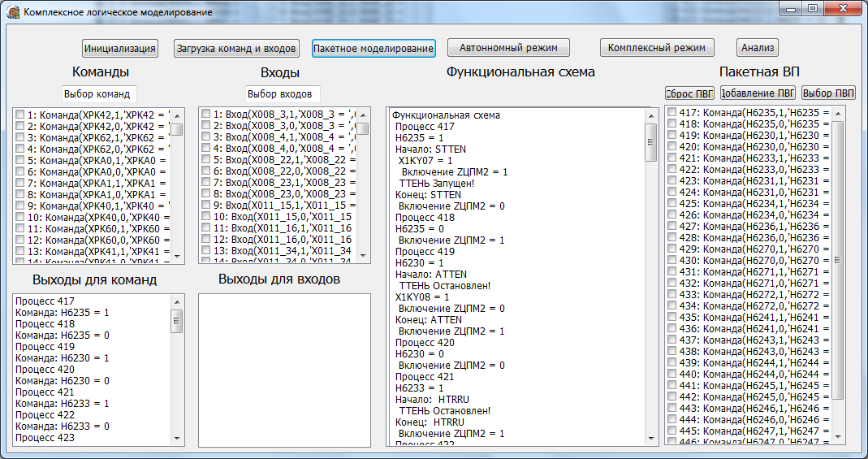Image resolution: width=868 pixels, height=459 pixels.
Task: Click Пакетная ВП list scroll down arrow
Action: [838, 435]
